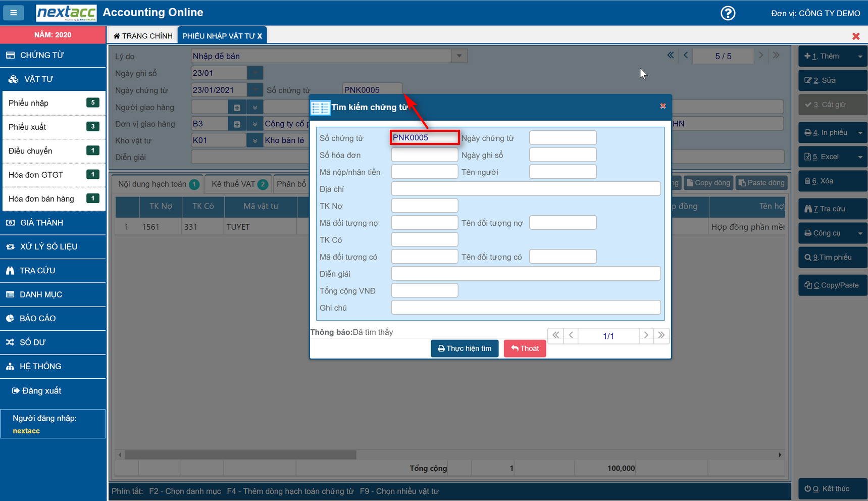Jump to last search result page
The width and height of the screenshot is (868, 501).
point(661,335)
